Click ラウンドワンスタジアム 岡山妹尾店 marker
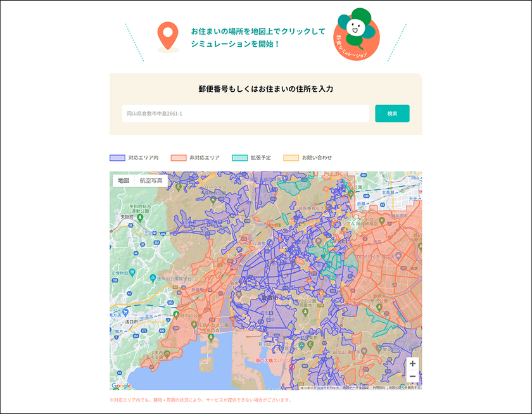 coord(382,222)
